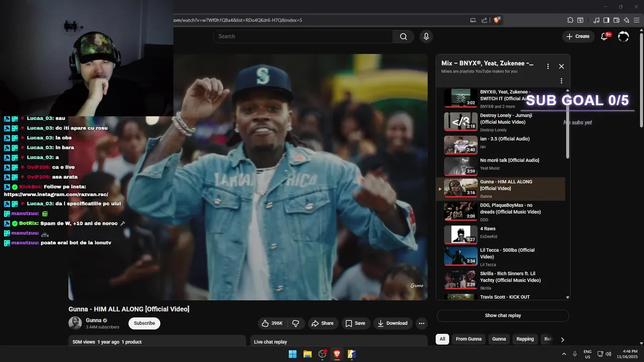
Task: Click the Save button
Action: [x=356, y=323]
